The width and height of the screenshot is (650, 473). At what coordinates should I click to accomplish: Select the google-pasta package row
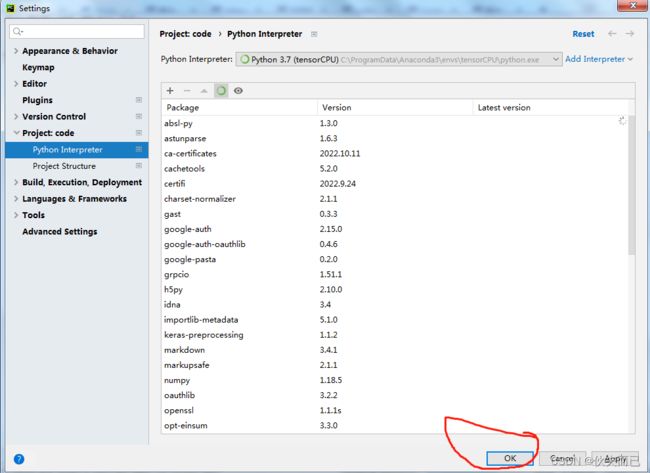(x=395, y=259)
